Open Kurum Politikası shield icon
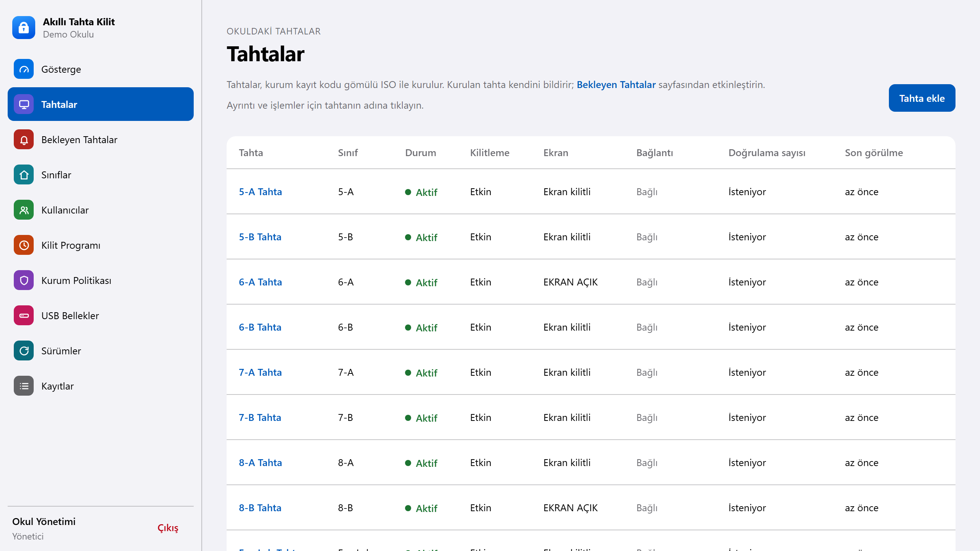The height and width of the screenshot is (551, 980). 24,280
